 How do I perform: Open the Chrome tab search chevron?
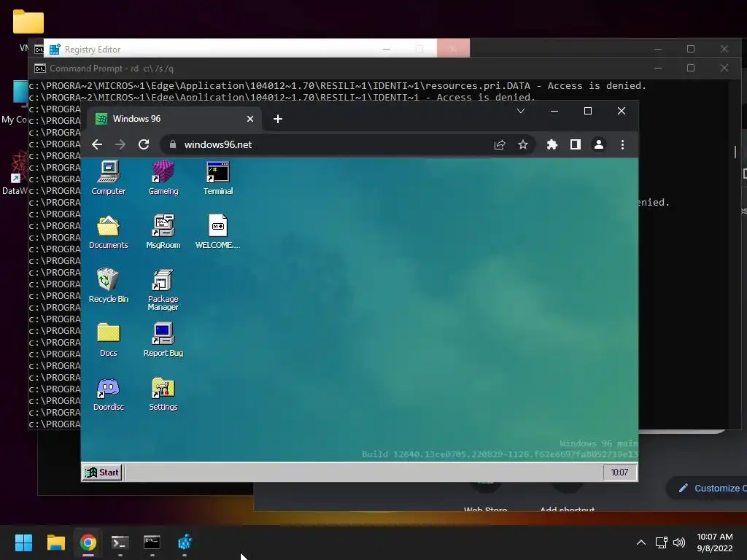pos(521,111)
